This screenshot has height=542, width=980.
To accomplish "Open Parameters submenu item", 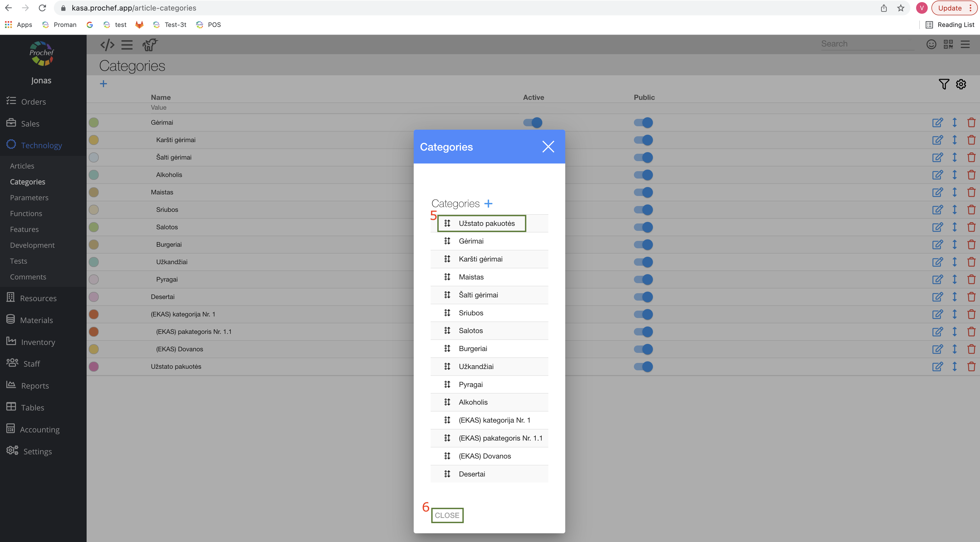I will 29,198.
